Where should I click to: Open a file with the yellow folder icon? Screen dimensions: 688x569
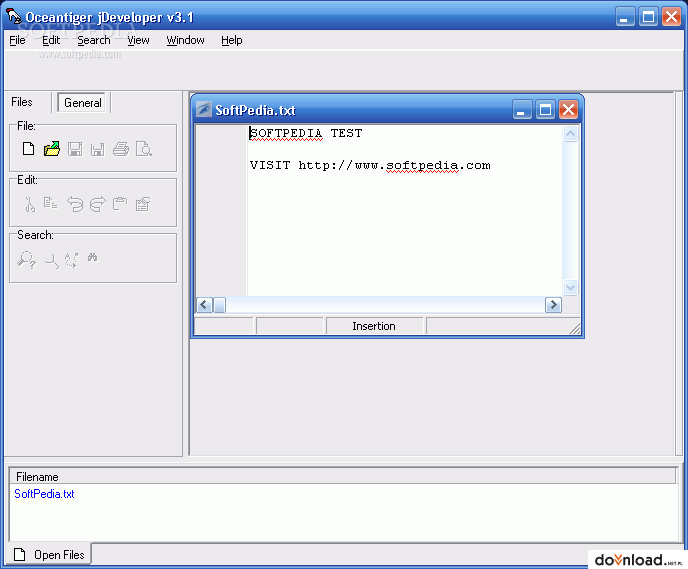point(52,149)
